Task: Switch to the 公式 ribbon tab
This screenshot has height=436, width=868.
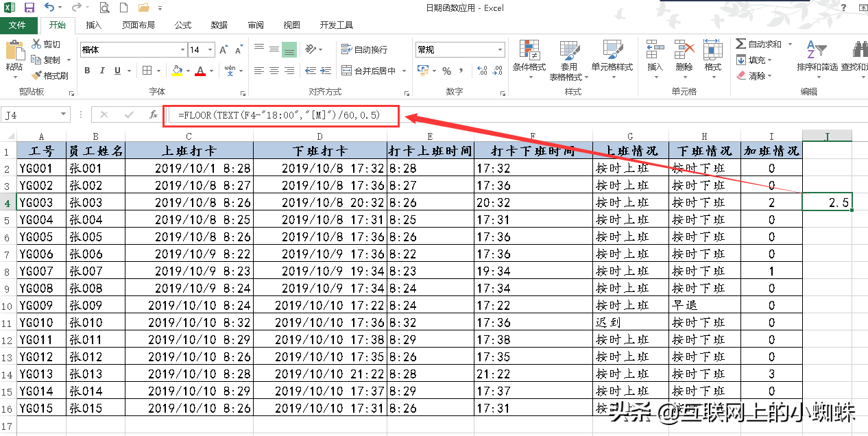Action: point(183,25)
